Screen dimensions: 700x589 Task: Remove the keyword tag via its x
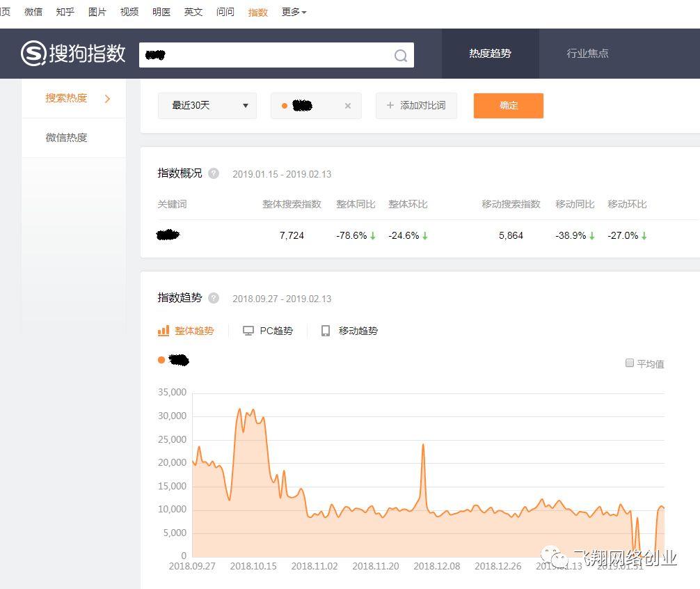[347, 106]
